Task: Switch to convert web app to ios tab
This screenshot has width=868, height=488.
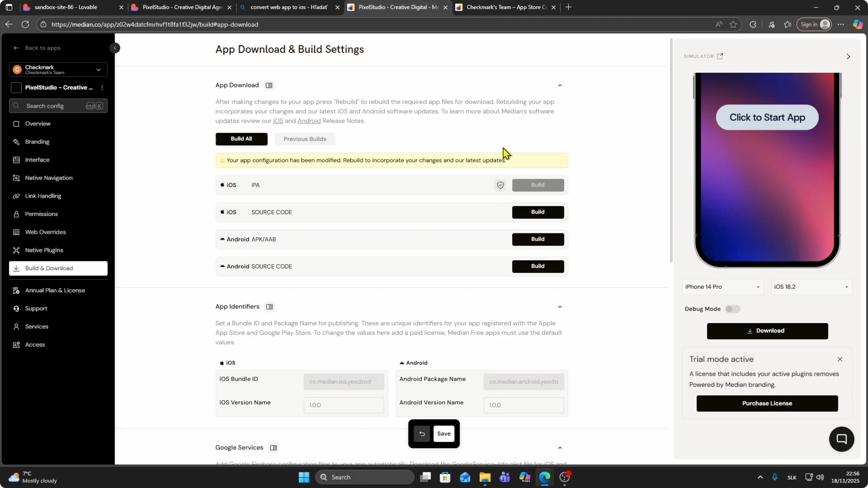Action: pos(289,7)
